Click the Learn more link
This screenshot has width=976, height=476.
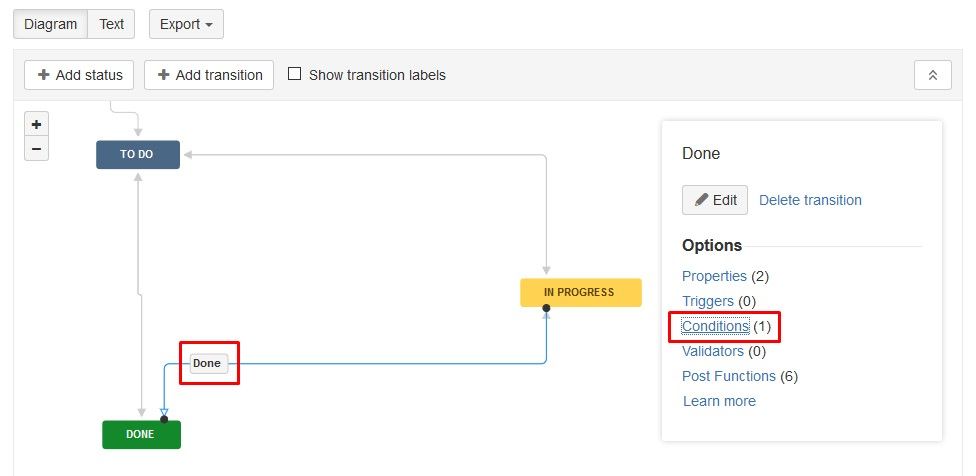[719, 401]
